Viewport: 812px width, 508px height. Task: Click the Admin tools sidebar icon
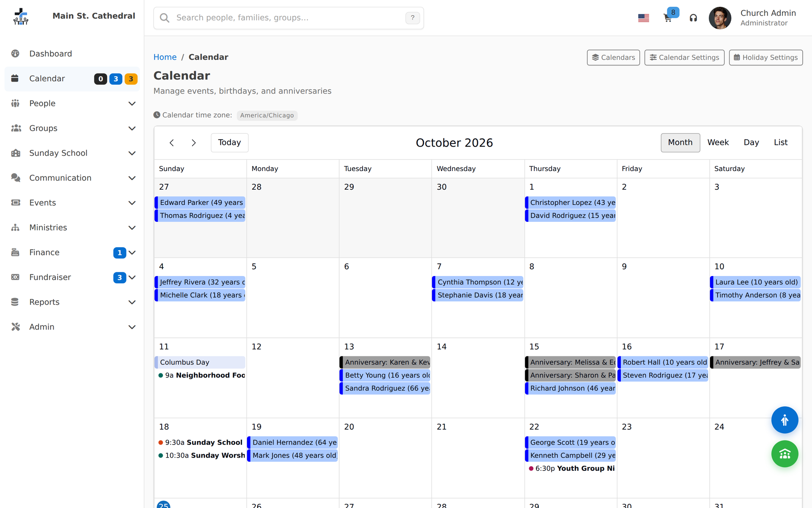pyautogui.click(x=16, y=327)
